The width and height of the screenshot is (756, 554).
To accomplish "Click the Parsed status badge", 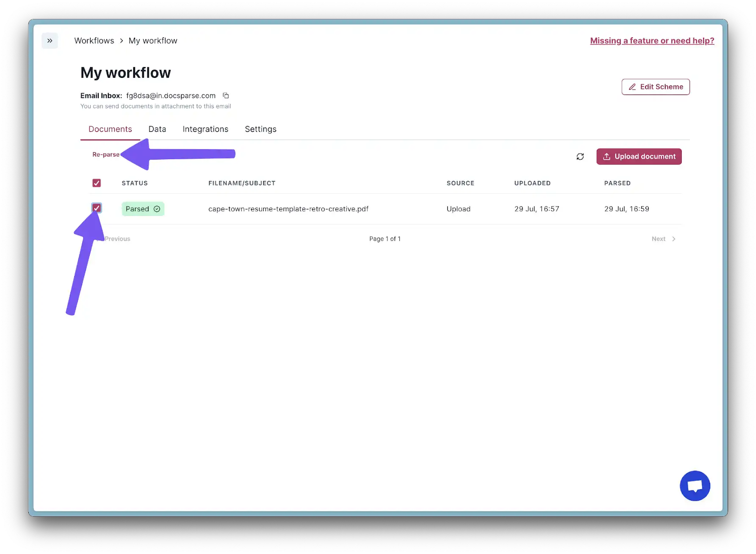I will [143, 209].
